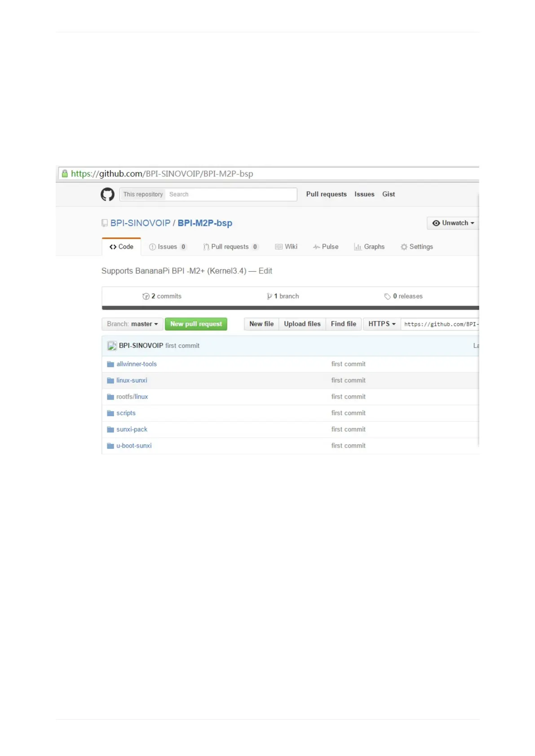Click the New file button

pos(261,324)
